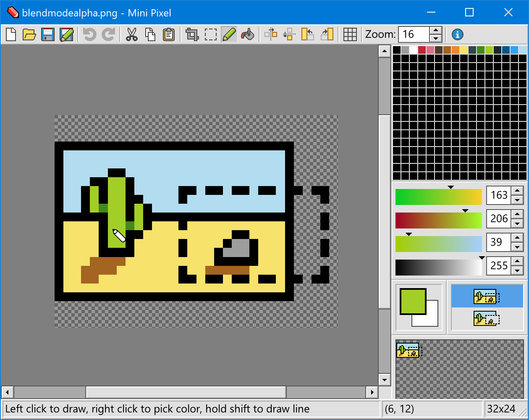Increase the alpha value 255 with up arrow
Image resolution: width=529 pixels, height=420 pixels.
coord(517,261)
